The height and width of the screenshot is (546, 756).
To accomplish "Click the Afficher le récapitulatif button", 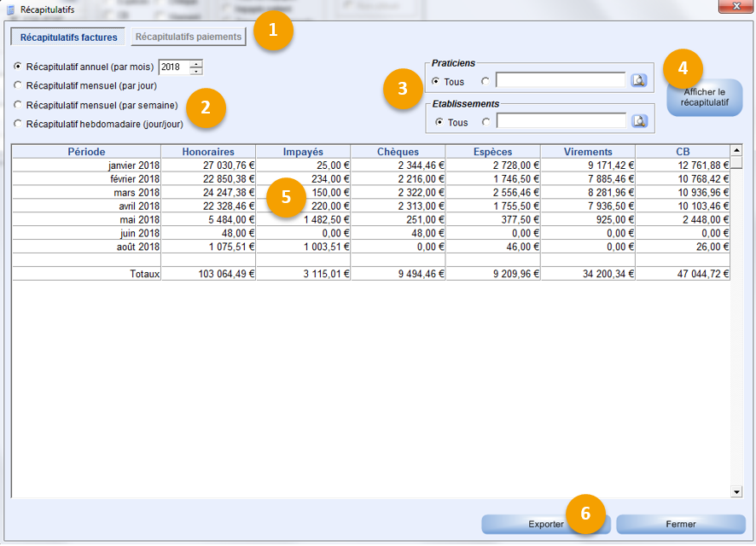I will 705,97.
